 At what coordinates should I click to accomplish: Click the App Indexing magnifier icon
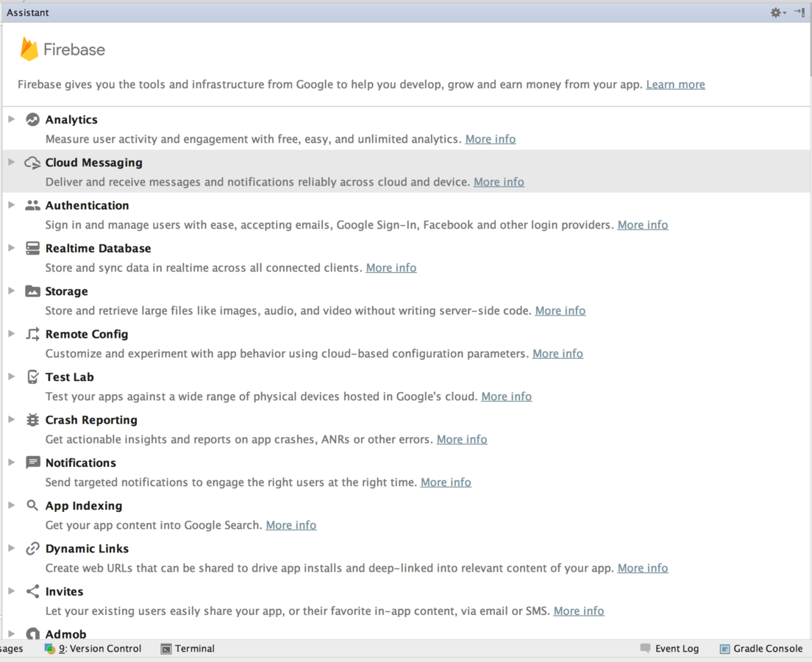coord(32,505)
